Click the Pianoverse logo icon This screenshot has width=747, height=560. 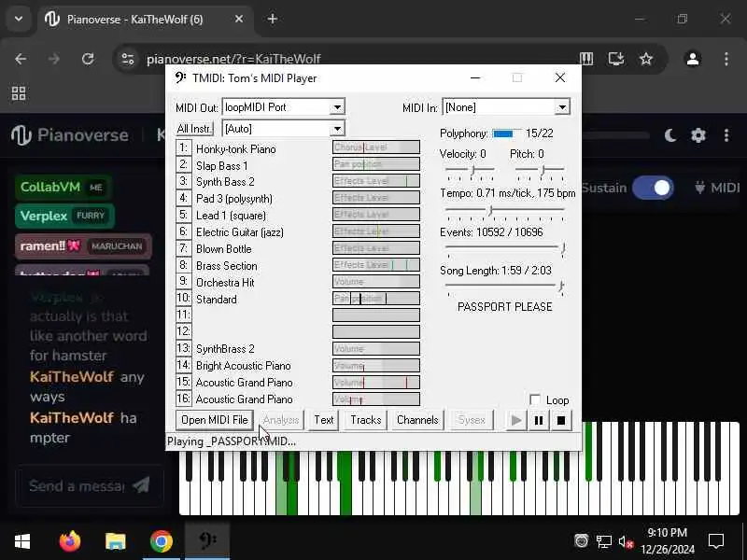click(21, 135)
